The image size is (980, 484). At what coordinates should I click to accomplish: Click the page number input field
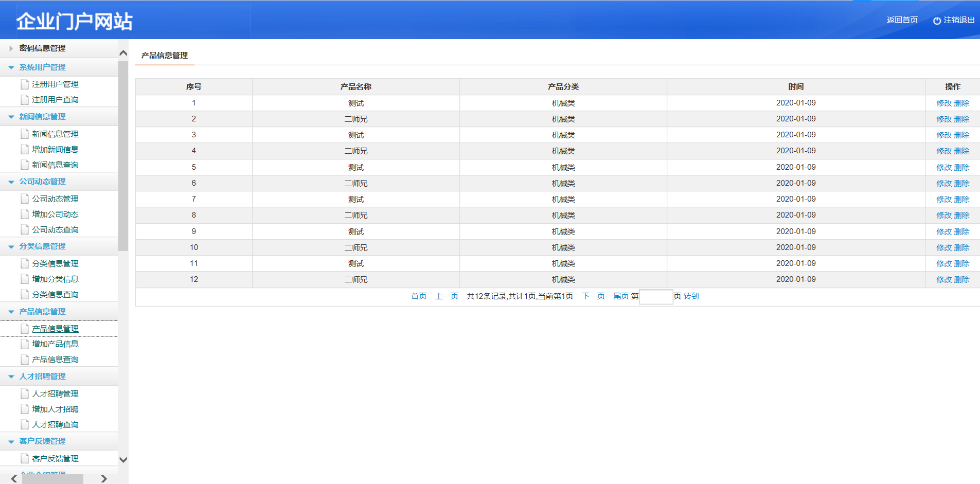pos(655,296)
